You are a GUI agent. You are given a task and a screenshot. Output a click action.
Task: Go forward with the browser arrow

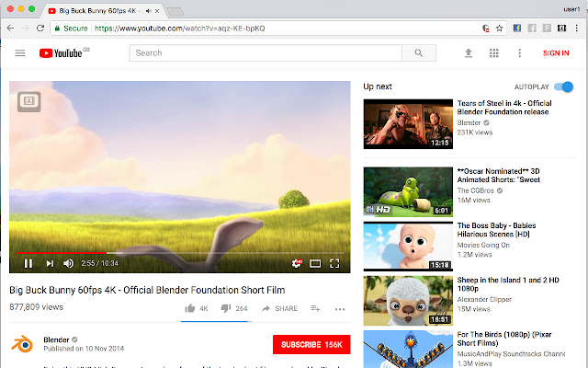click(25, 29)
